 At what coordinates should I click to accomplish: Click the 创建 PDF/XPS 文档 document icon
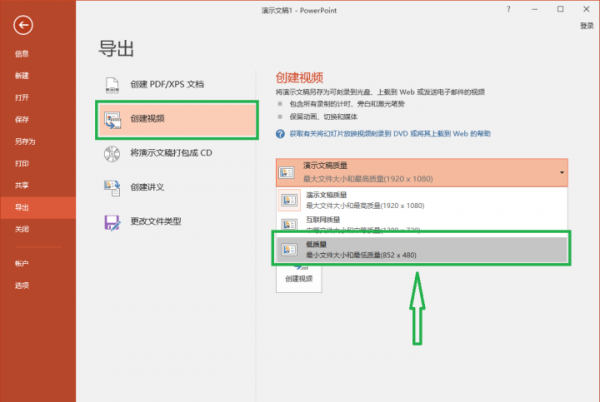coord(112,85)
